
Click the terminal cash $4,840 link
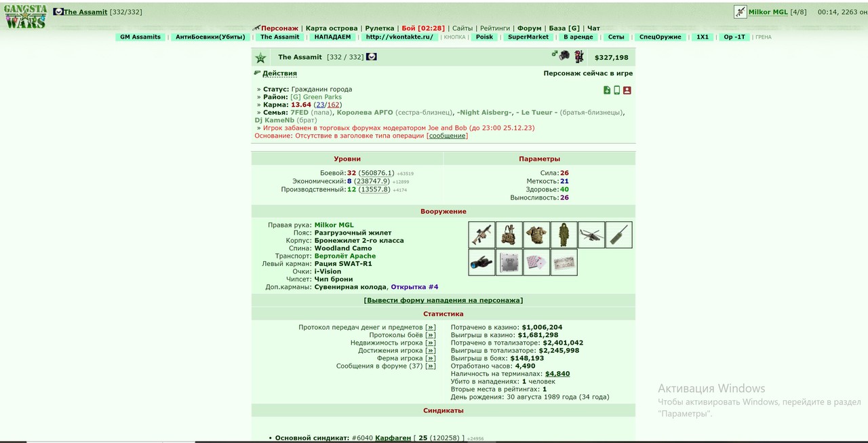(x=557, y=374)
